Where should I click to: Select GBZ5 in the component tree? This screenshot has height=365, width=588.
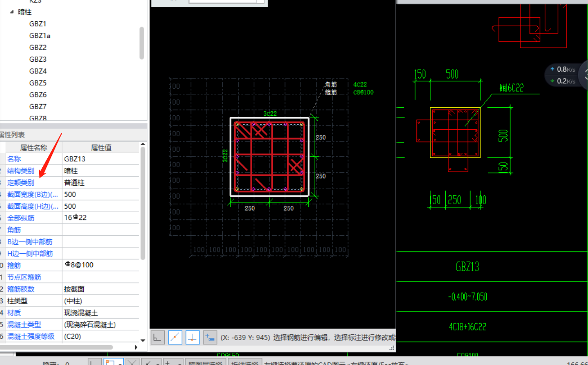coord(38,83)
